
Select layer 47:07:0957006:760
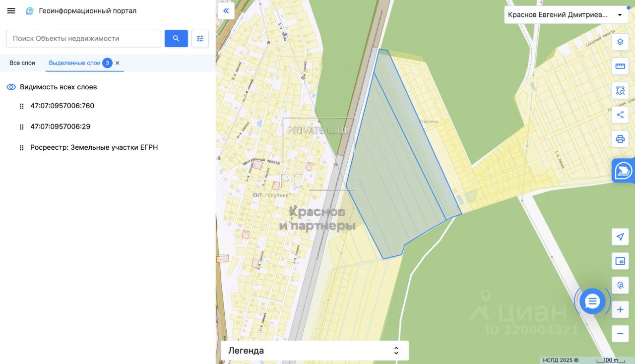62,106
